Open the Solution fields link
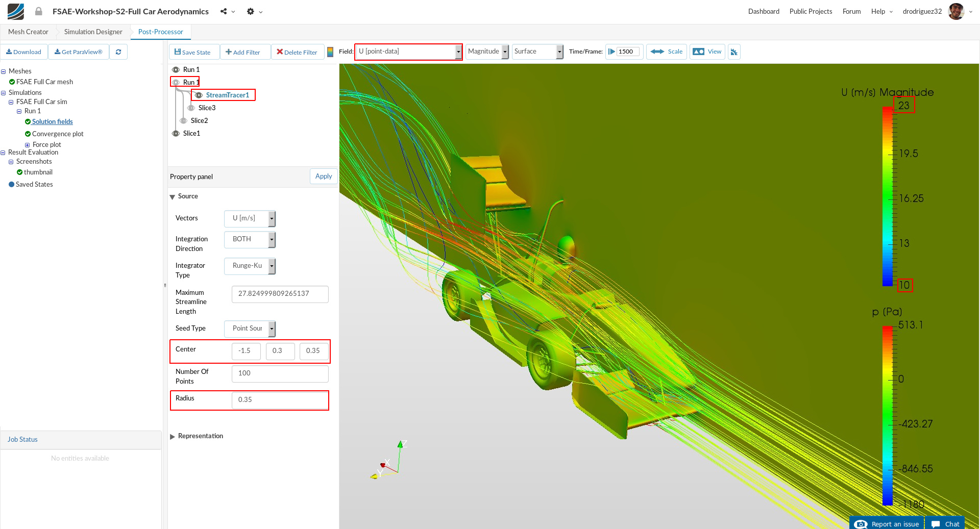This screenshot has width=980, height=529. (52, 122)
